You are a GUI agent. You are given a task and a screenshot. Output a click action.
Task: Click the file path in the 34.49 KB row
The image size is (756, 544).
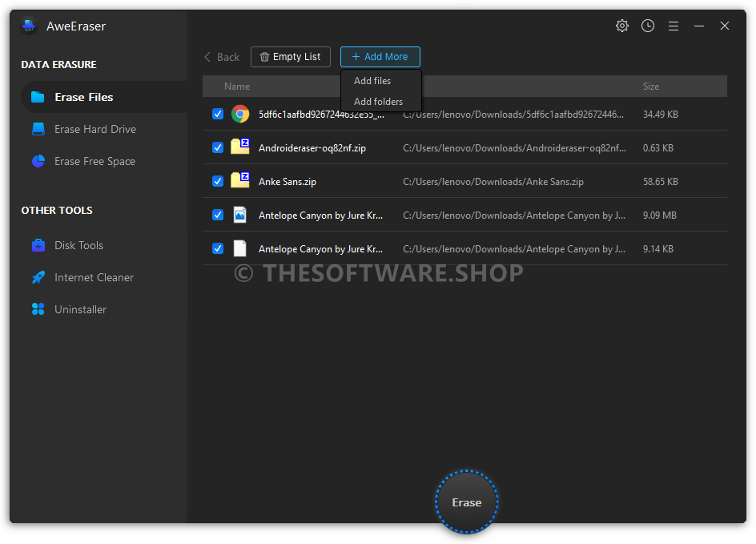pos(513,115)
